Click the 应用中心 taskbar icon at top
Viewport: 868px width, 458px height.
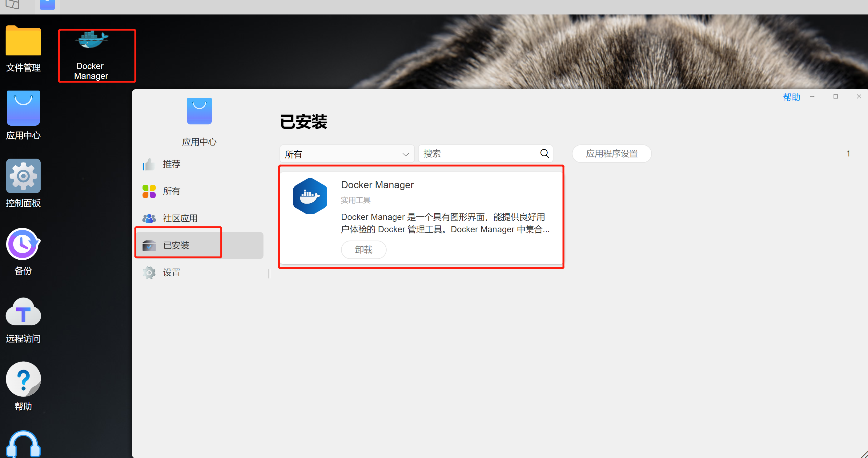[x=47, y=5]
